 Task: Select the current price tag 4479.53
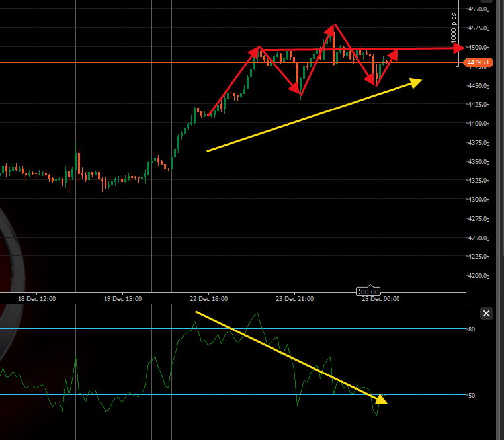click(478, 62)
